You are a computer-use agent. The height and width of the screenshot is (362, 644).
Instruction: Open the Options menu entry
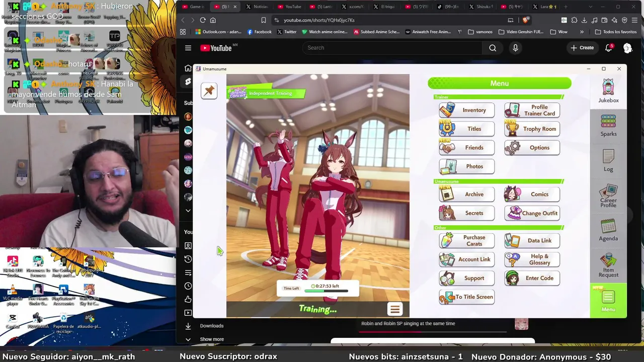click(x=532, y=148)
